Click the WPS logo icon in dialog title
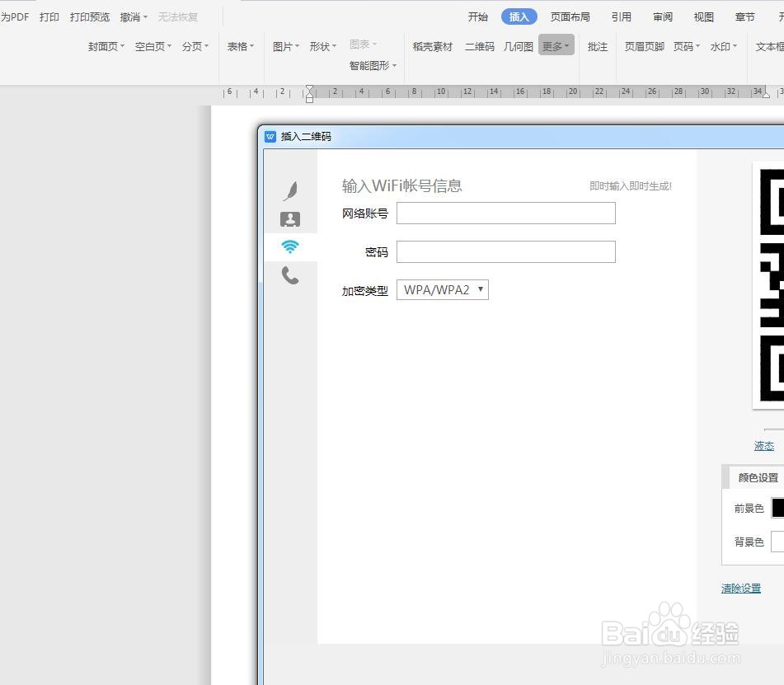Image resolution: width=784 pixels, height=685 pixels. (x=270, y=137)
